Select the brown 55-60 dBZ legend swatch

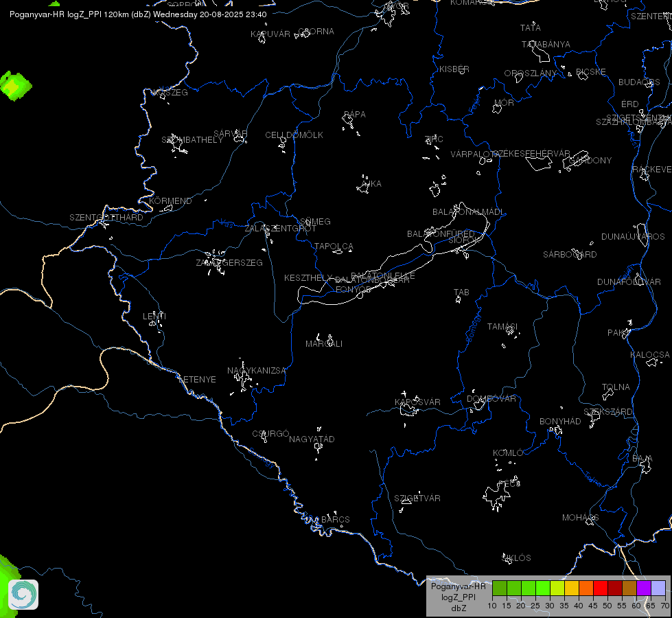629,588
